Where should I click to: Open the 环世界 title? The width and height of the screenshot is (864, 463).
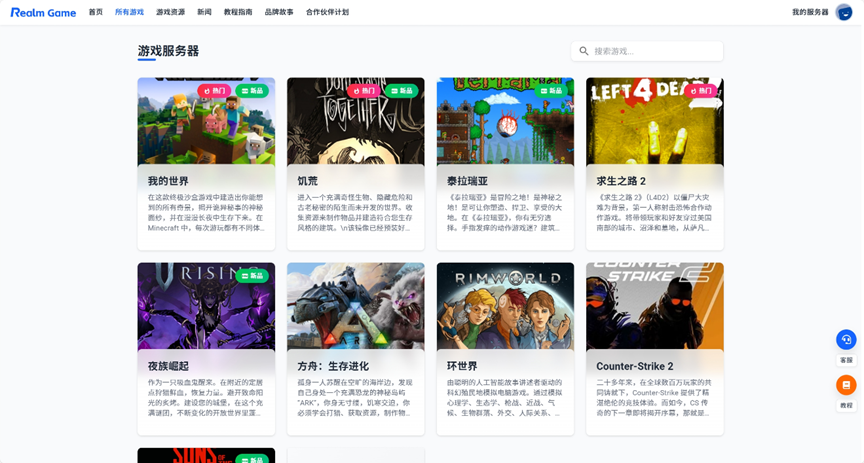coord(462,366)
